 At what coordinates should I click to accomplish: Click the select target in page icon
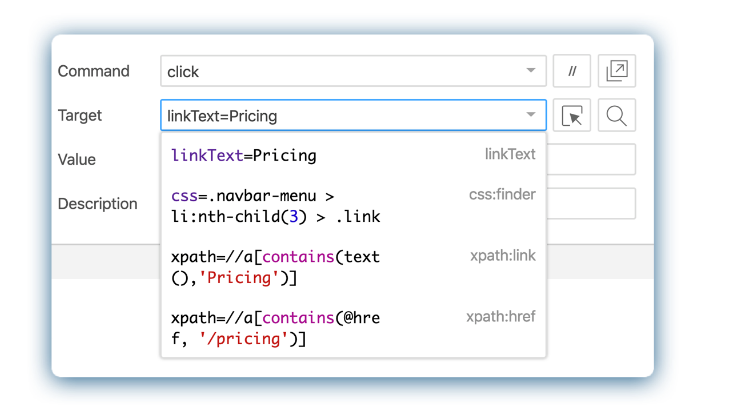point(572,116)
